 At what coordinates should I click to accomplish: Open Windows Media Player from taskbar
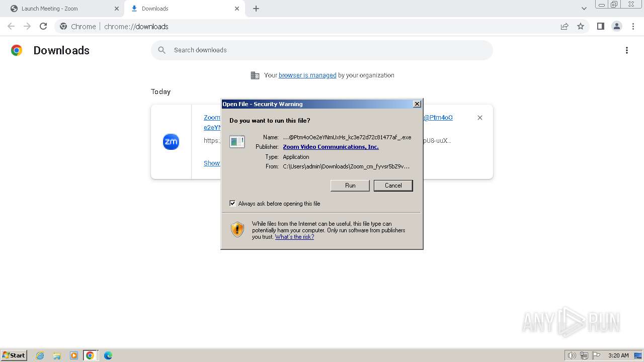point(74,355)
